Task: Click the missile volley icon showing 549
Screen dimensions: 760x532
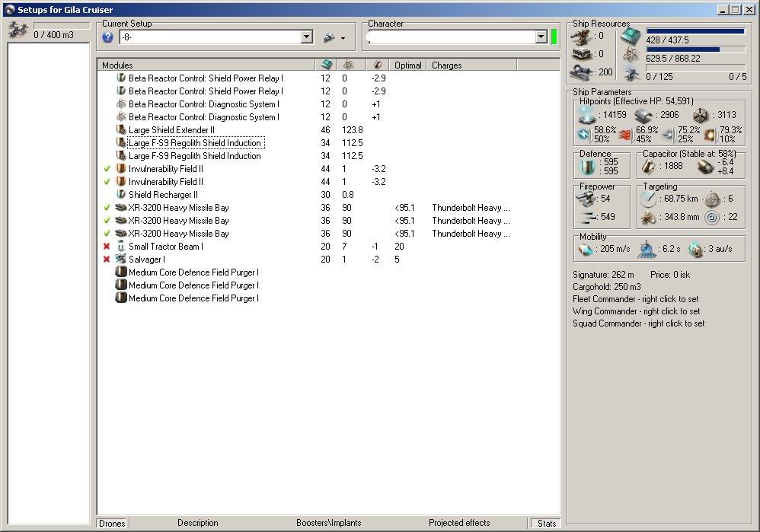Action: [x=587, y=218]
